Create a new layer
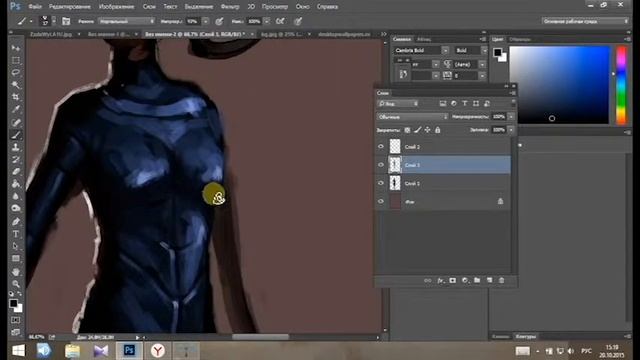This screenshot has width=640, height=360. (x=489, y=280)
